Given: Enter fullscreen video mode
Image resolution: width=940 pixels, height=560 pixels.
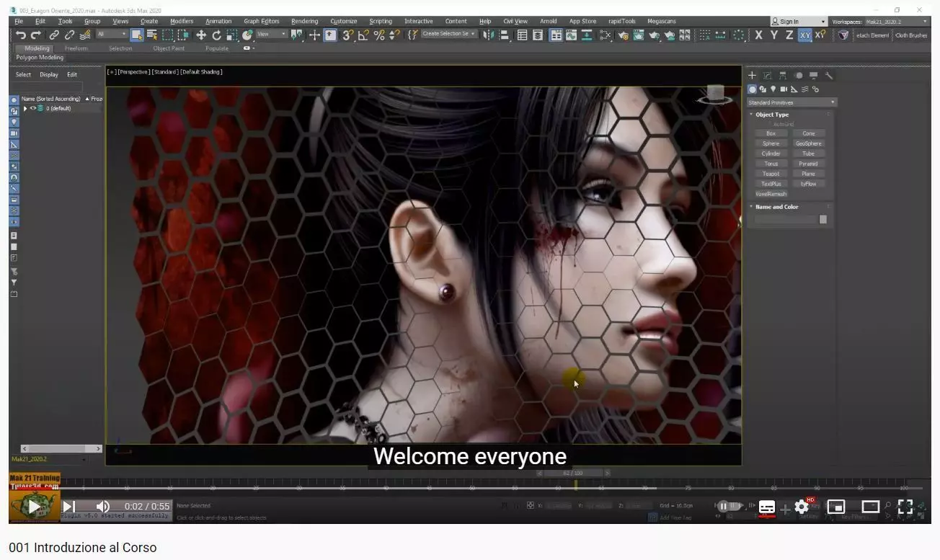Looking at the screenshot, I should tap(905, 507).
